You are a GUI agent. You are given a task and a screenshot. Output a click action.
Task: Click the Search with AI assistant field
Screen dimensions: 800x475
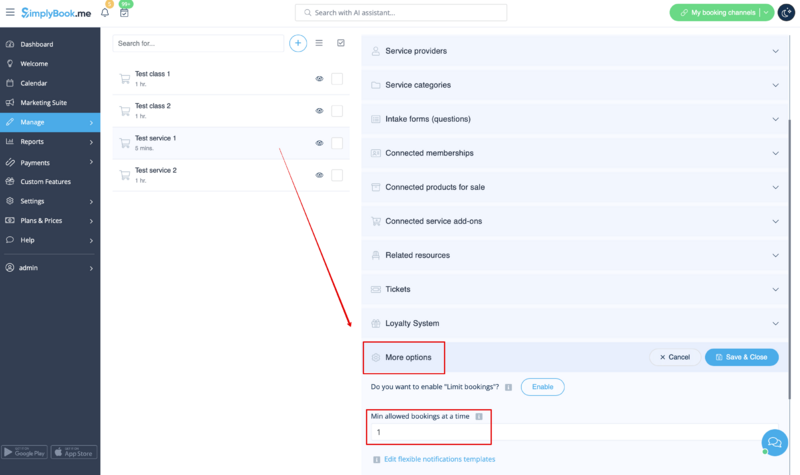pyautogui.click(x=401, y=13)
